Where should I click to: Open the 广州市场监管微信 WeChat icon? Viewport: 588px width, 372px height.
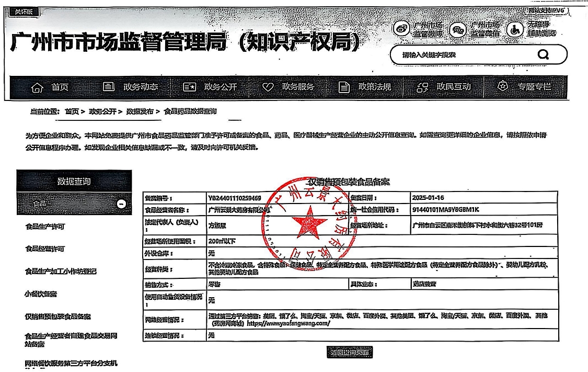pyautogui.click(x=458, y=30)
